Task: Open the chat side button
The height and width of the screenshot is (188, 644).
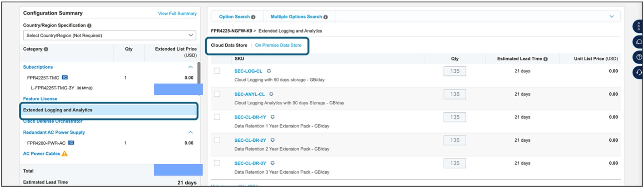Action: pyautogui.click(x=638, y=42)
